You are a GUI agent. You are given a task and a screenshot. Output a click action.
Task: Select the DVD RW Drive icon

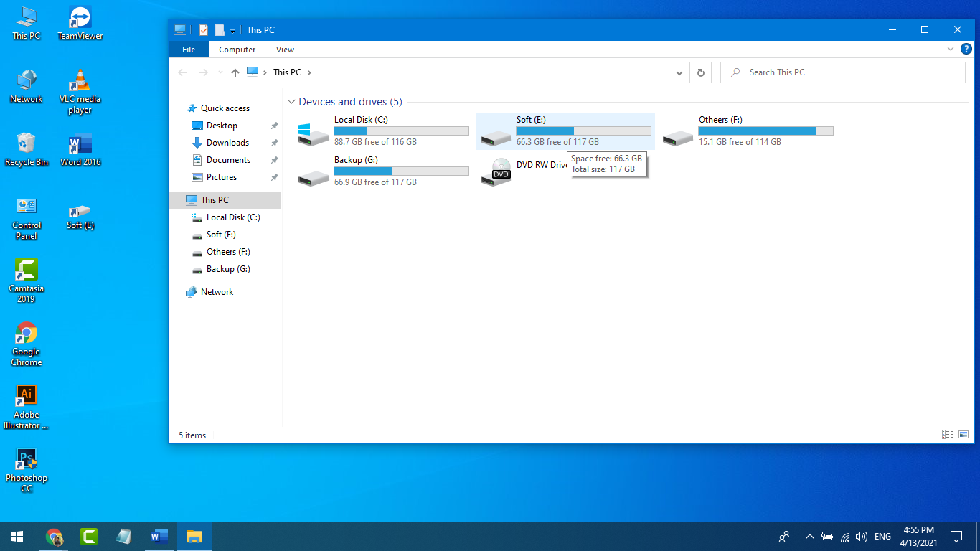[496, 173]
